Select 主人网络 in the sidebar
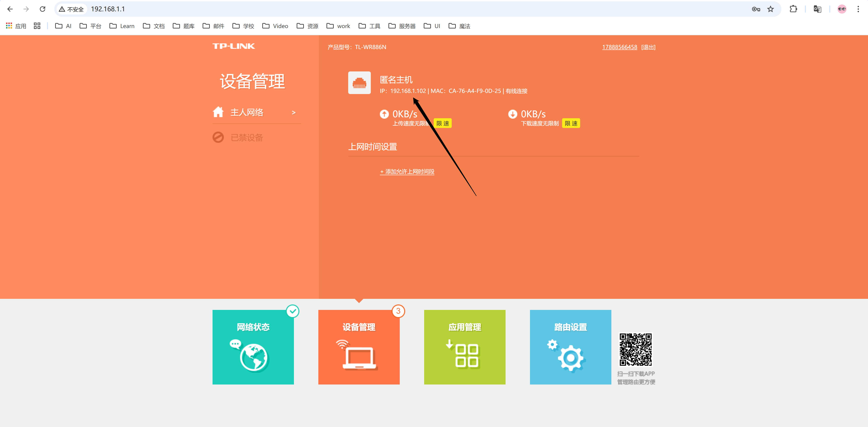The width and height of the screenshot is (868, 427). [x=246, y=112]
